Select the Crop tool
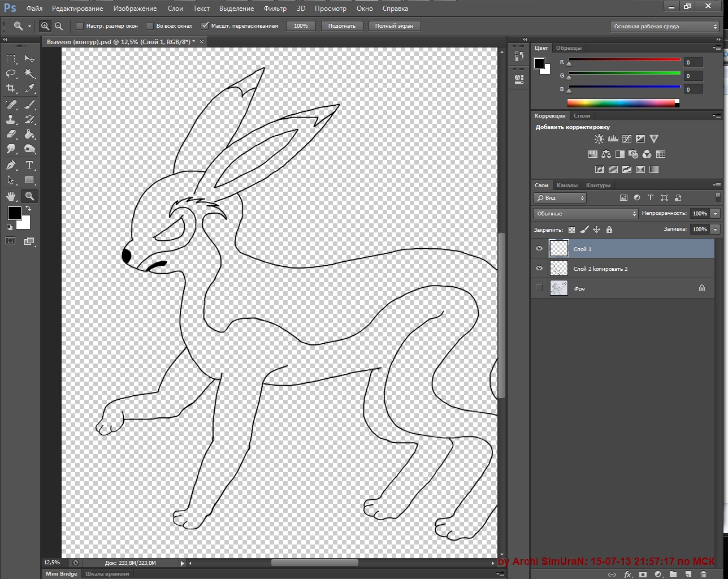 coord(11,89)
